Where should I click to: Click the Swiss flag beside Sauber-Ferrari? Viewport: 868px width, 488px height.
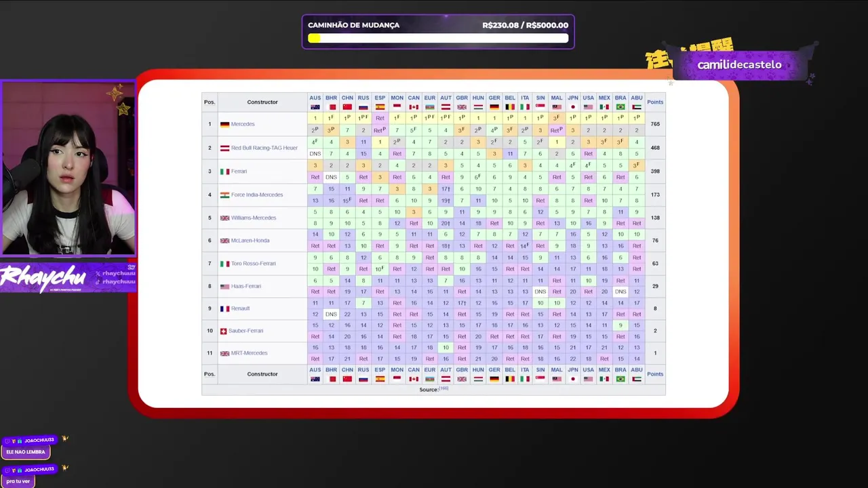224,331
